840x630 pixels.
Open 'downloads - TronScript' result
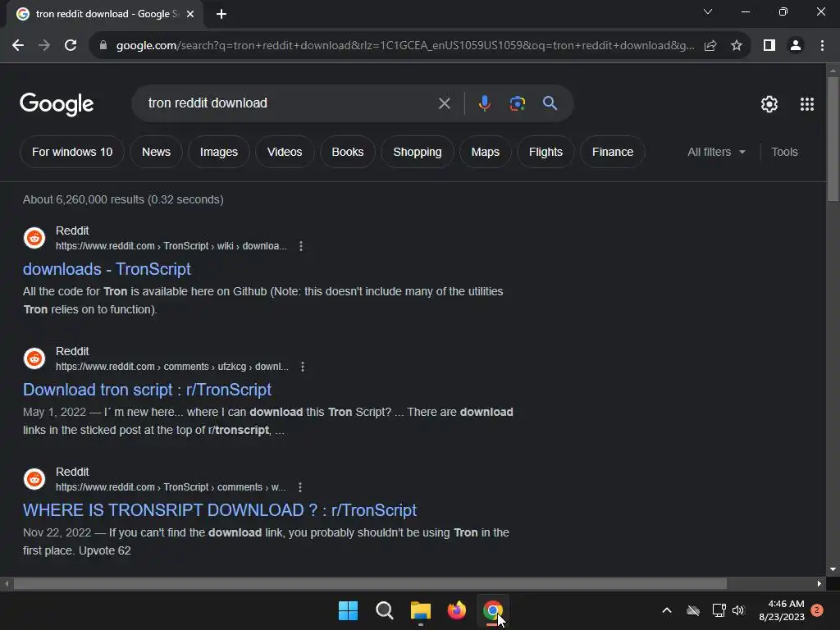107,269
